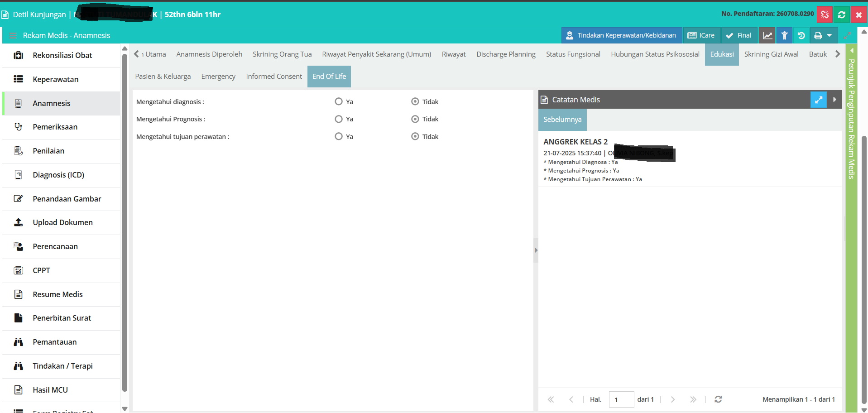The image size is (868, 413).
Task: Click the child figure icon
Action: [x=785, y=35]
